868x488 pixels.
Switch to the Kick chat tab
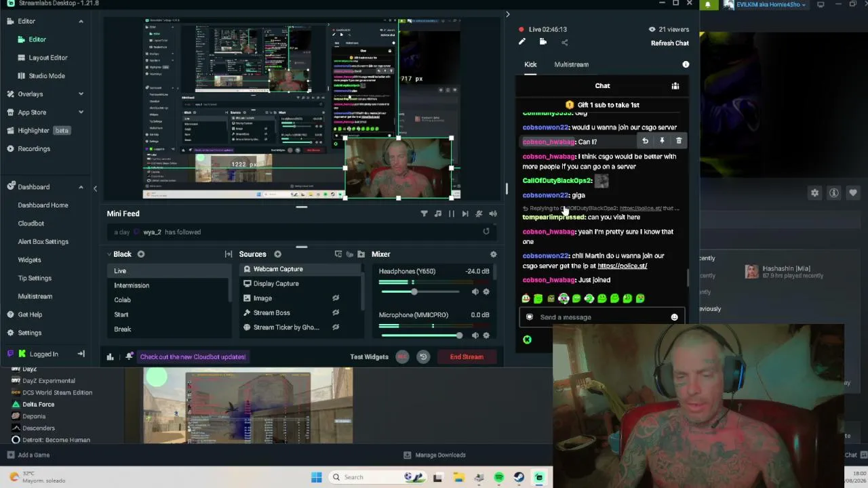[530, 64]
